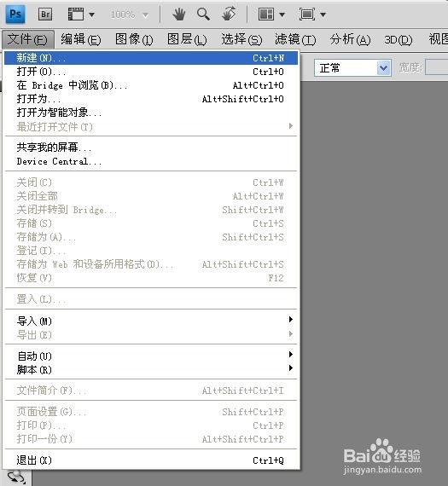448x486 pixels.
Task: Click the grayed 打印(P)... entry
Action: coord(151,425)
